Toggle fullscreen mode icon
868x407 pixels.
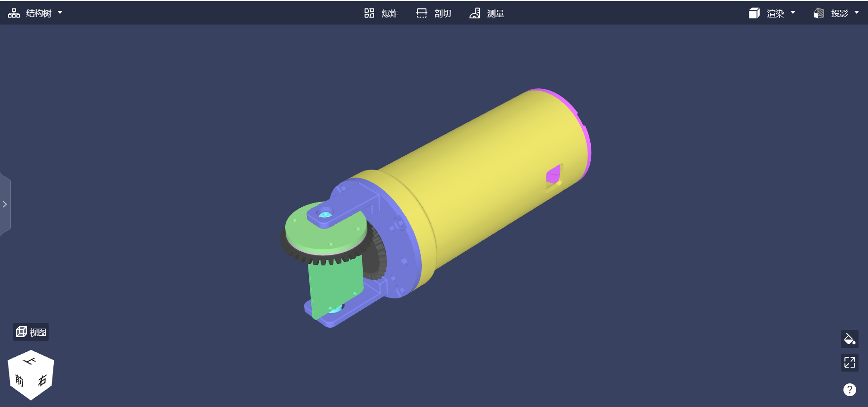(x=850, y=362)
